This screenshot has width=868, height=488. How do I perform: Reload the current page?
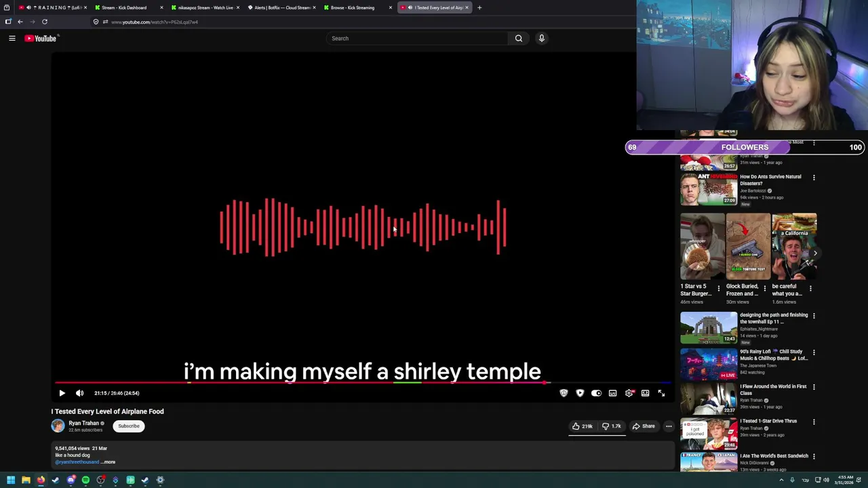pyautogui.click(x=45, y=22)
